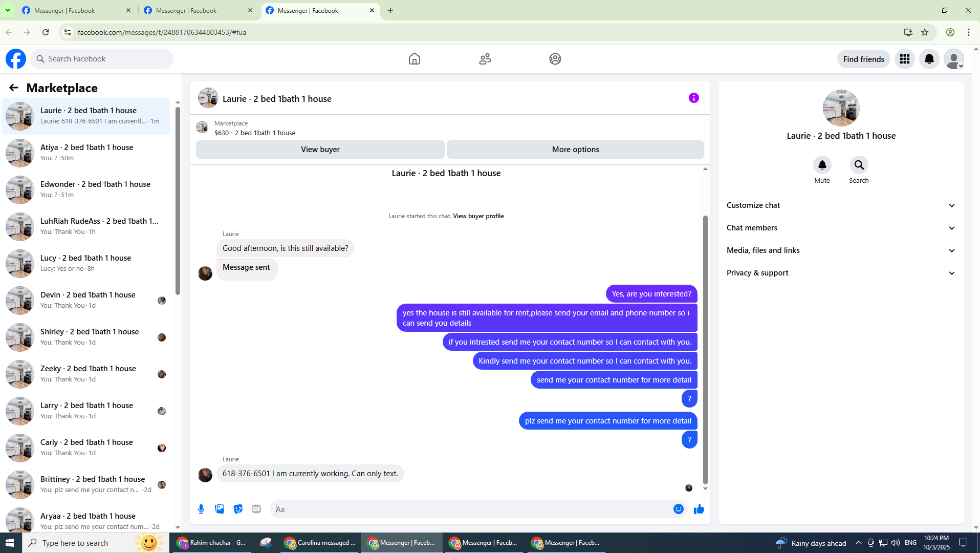Open Chrome profile icon
980x553 pixels.
(950, 32)
